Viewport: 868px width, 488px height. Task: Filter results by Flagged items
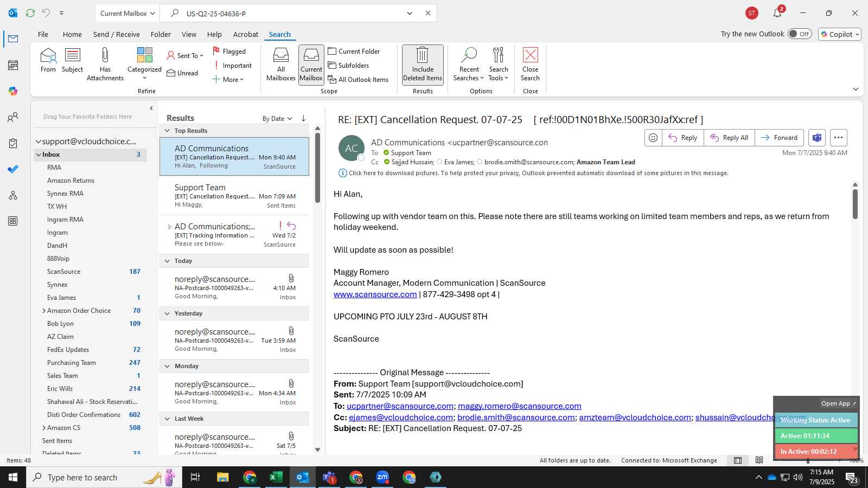229,52
